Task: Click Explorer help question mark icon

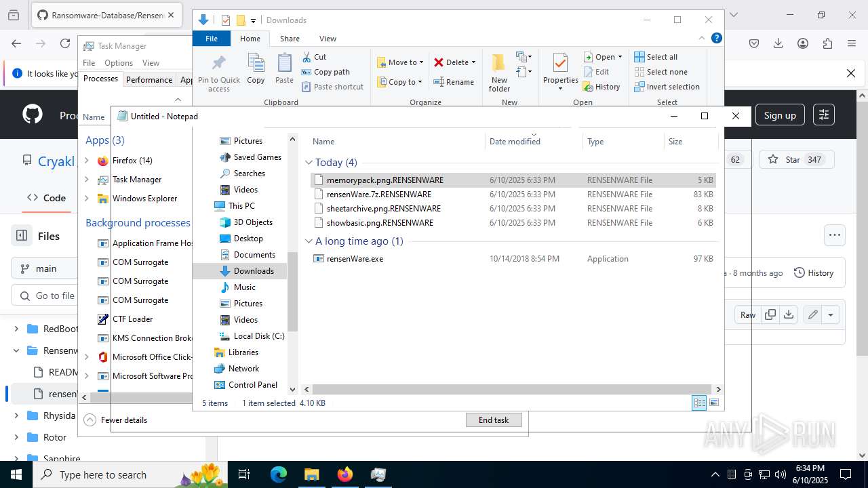Action: click(716, 39)
